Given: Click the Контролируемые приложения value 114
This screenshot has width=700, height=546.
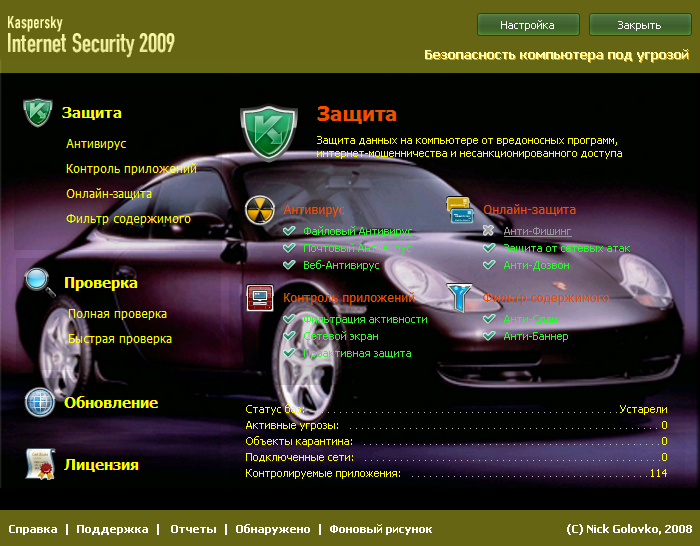Looking at the screenshot, I should coord(658,473).
